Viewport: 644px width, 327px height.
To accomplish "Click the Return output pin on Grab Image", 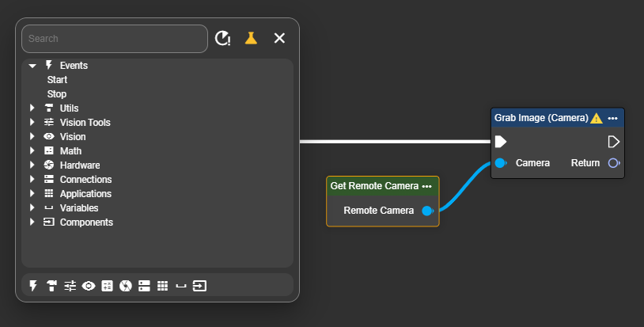I will tap(613, 163).
